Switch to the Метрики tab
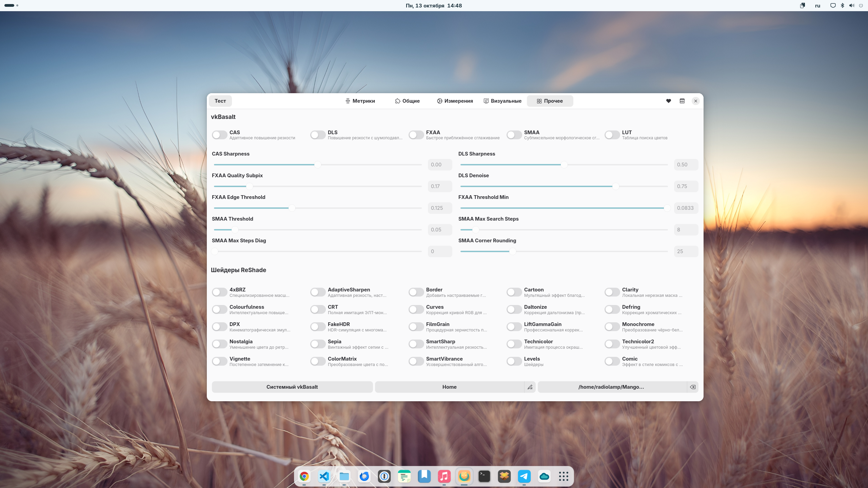 click(x=360, y=101)
